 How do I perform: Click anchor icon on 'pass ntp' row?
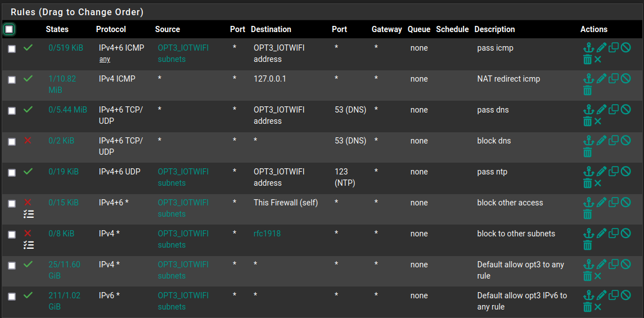pos(588,171)
